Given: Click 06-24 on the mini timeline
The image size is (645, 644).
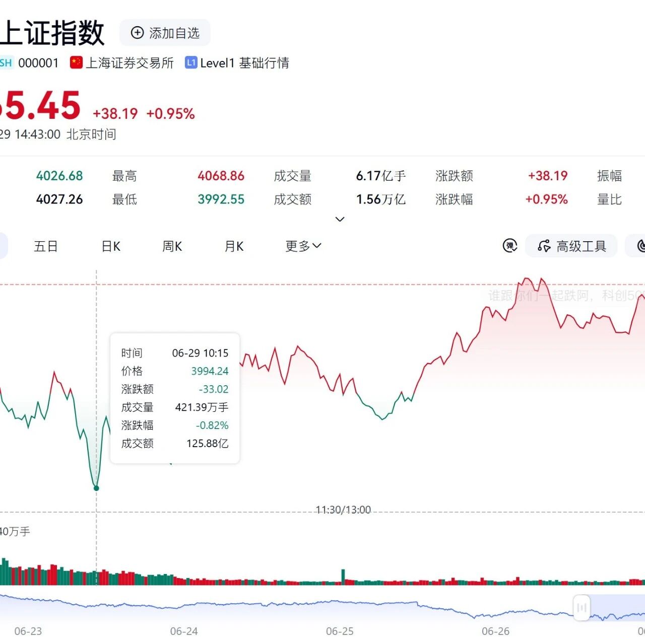Looking at the screenshot, I should (x=184, y=631).
